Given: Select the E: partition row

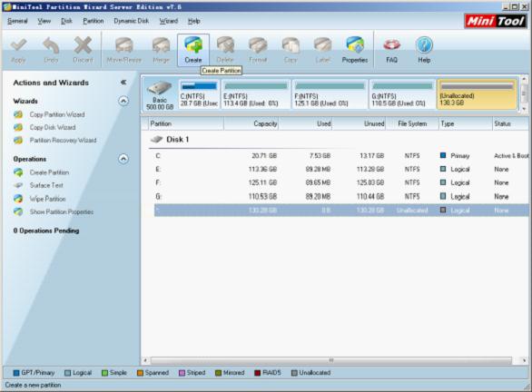Looking at the screenshot, I should pos(341,169).
